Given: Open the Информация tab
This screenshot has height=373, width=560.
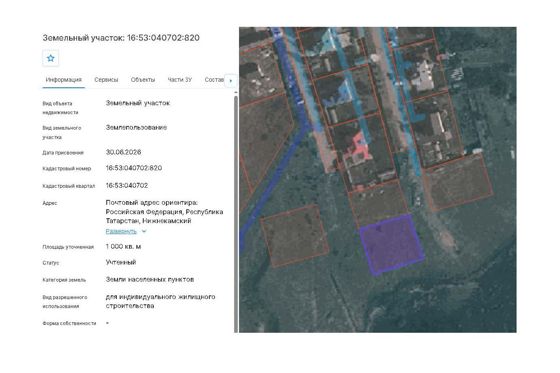Looking at the screenshot, I should [64, 80].
